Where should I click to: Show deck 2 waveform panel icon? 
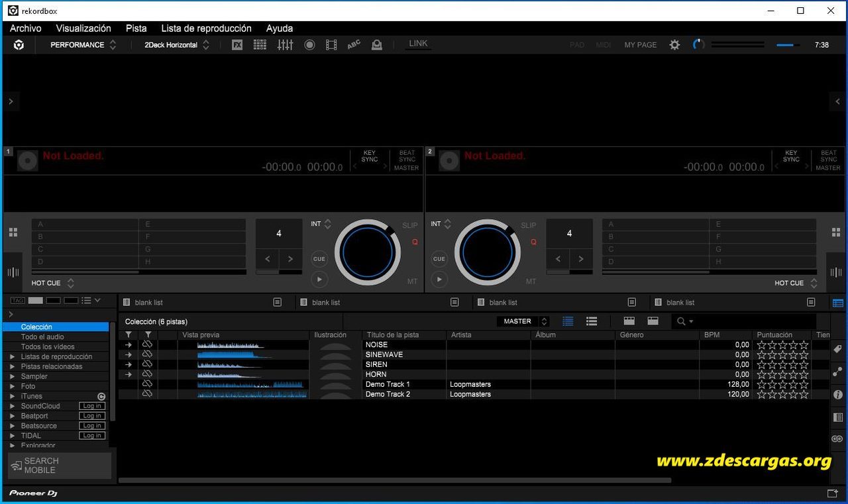836,273
